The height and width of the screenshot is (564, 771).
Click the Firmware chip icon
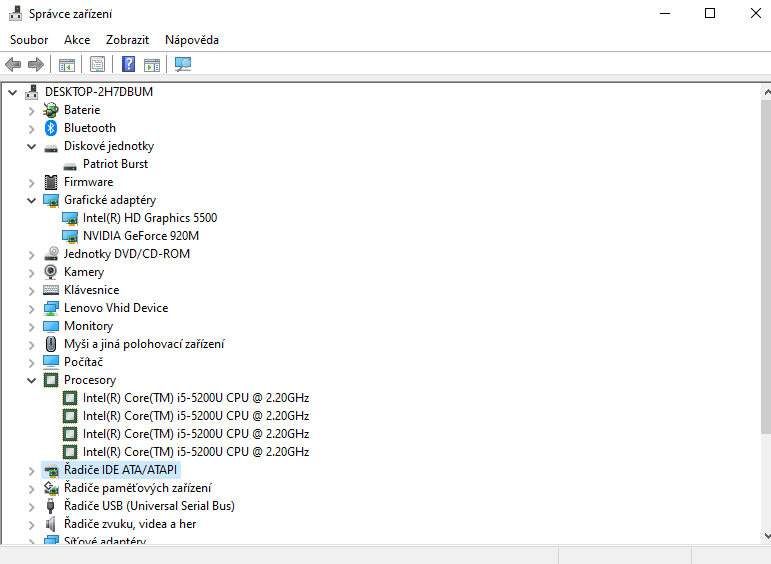[x=51, y=182]
